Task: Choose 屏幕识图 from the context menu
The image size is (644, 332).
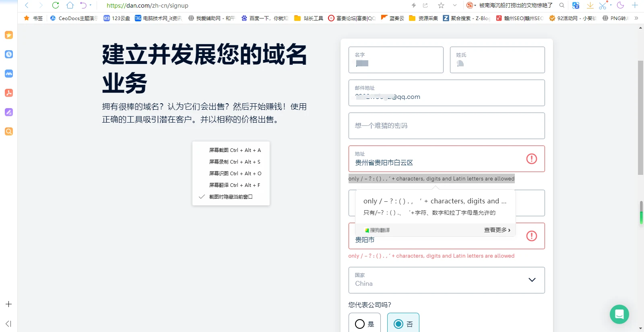Action: click(x=235, y=174)
